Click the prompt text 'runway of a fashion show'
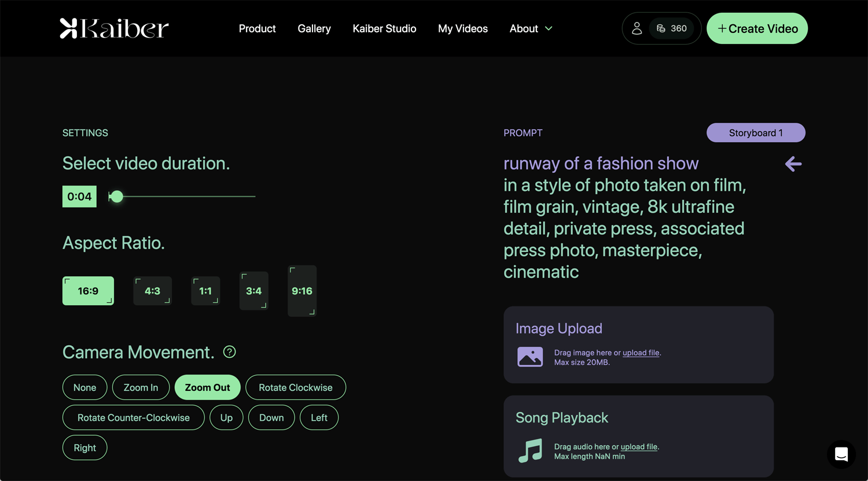Screen dimensions: 868x481 601,164
